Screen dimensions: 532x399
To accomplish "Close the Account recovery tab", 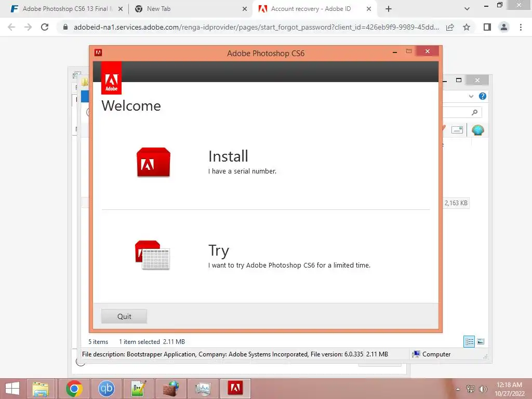I will click(369, 9).
